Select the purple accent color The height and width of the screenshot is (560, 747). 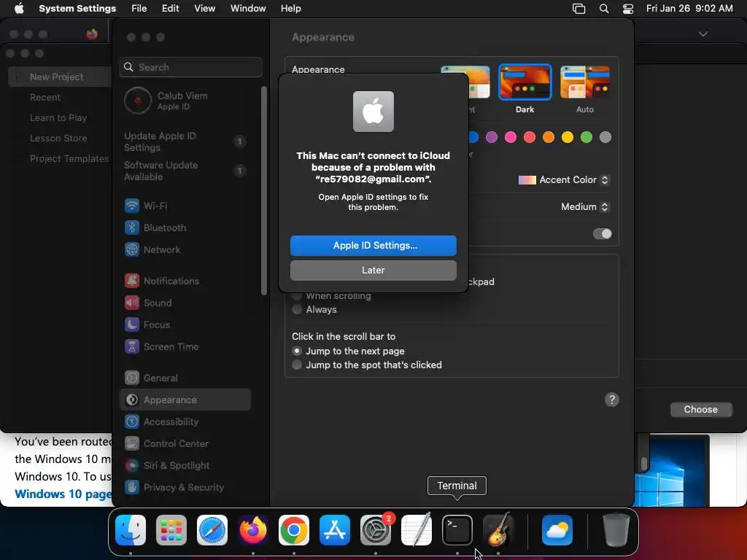[x=491, y=137]
